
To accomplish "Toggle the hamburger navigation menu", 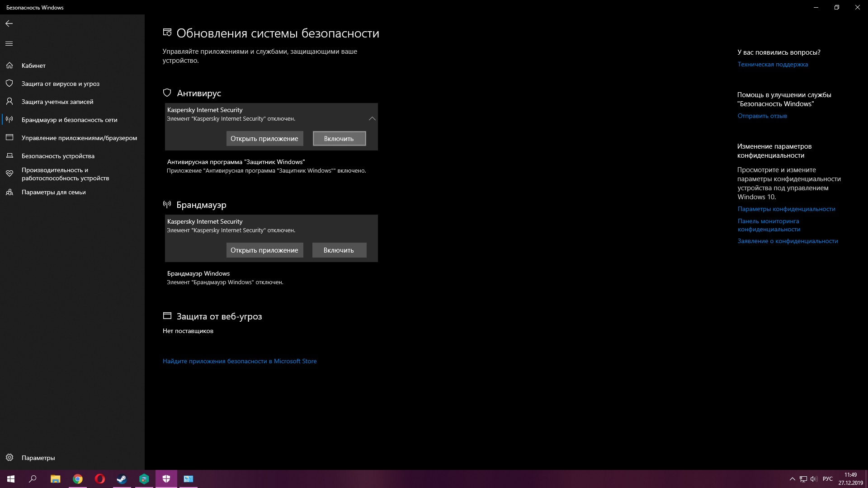I will [x=9, y=43].
